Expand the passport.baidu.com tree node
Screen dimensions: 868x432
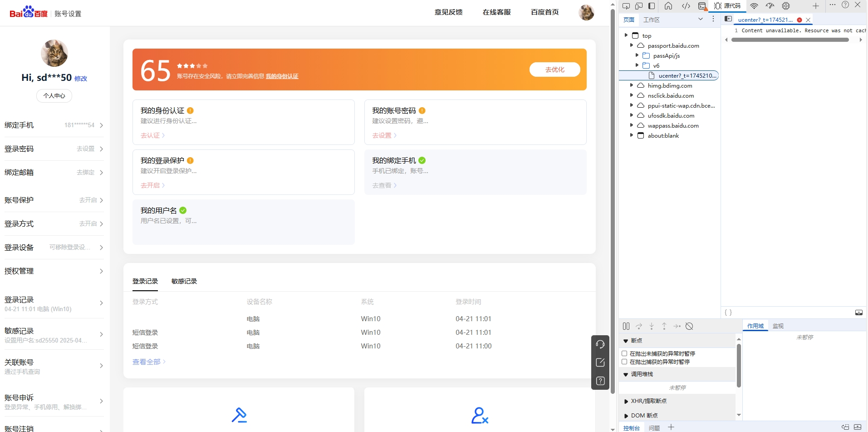tap(632, 45)
